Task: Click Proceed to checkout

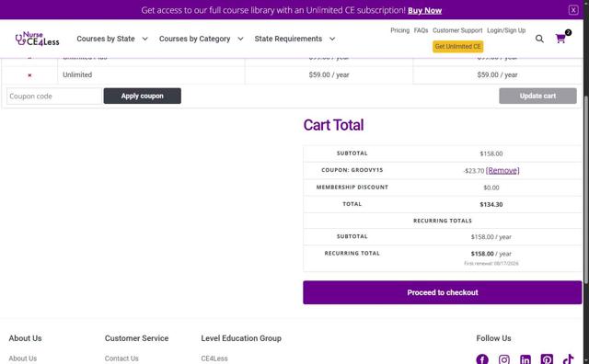Action: pos(442,292)
